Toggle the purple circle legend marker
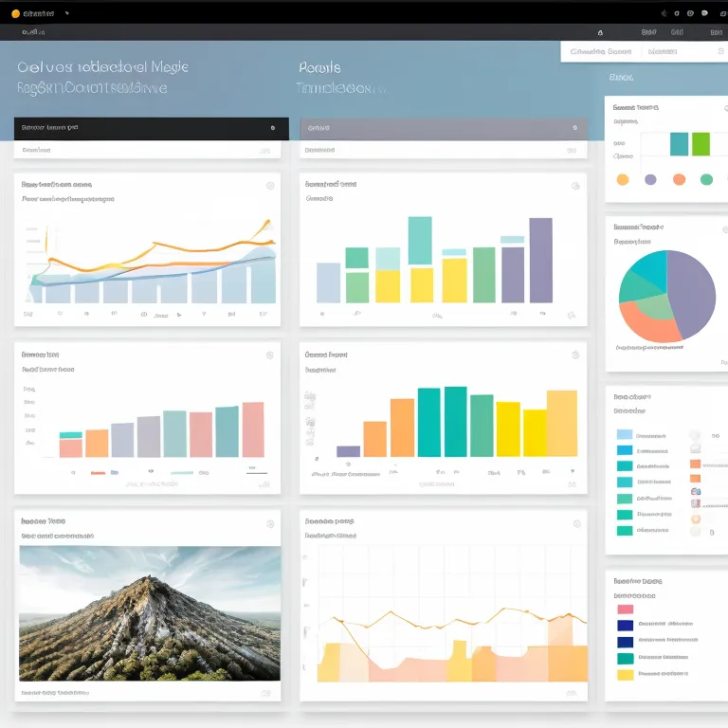This screenshot has height=728, width=728. (x=650, y=179)
